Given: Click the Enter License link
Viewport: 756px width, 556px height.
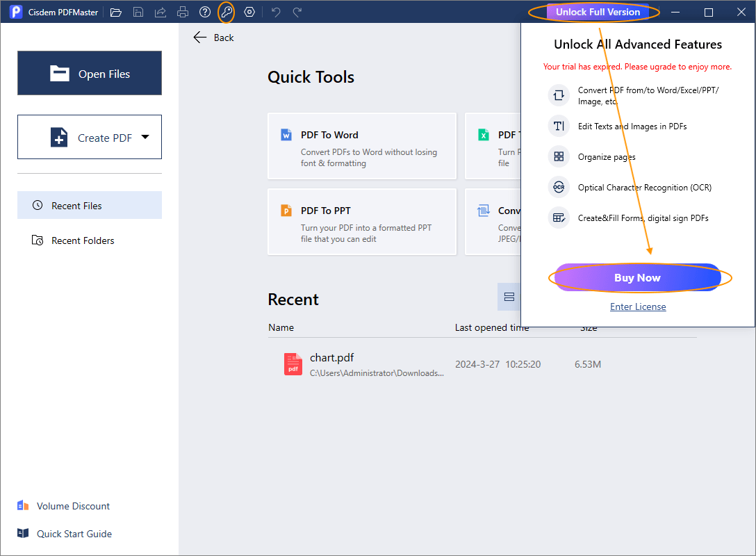Looking at the screenshot, I should tap(638, 306).
